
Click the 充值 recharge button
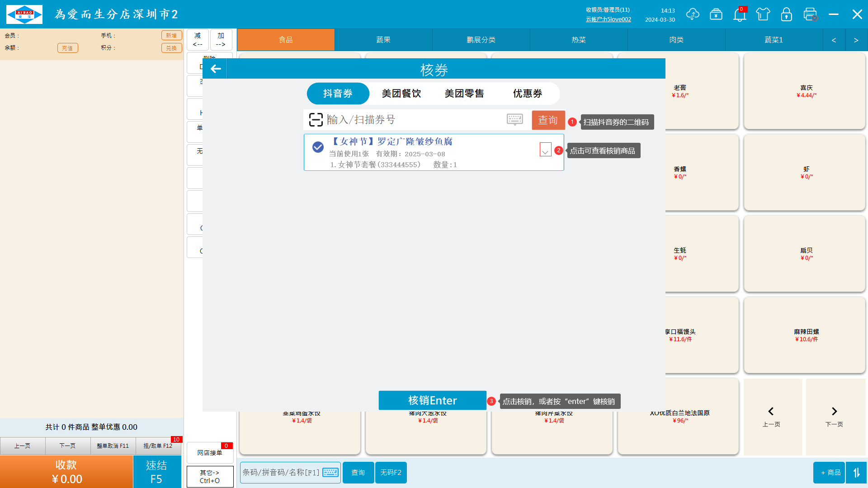[x=67, y=48]
